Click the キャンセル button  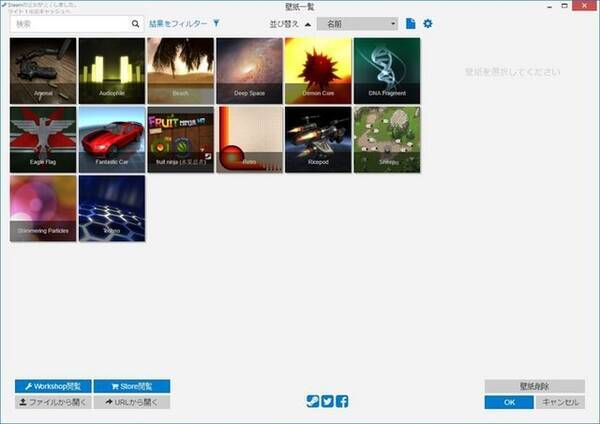560,402
